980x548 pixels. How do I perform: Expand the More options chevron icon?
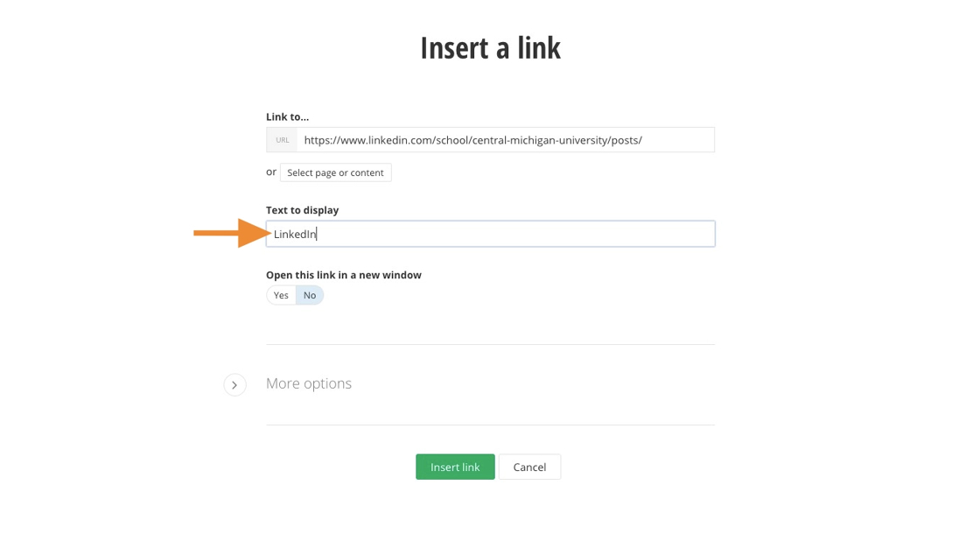point(234,384)
